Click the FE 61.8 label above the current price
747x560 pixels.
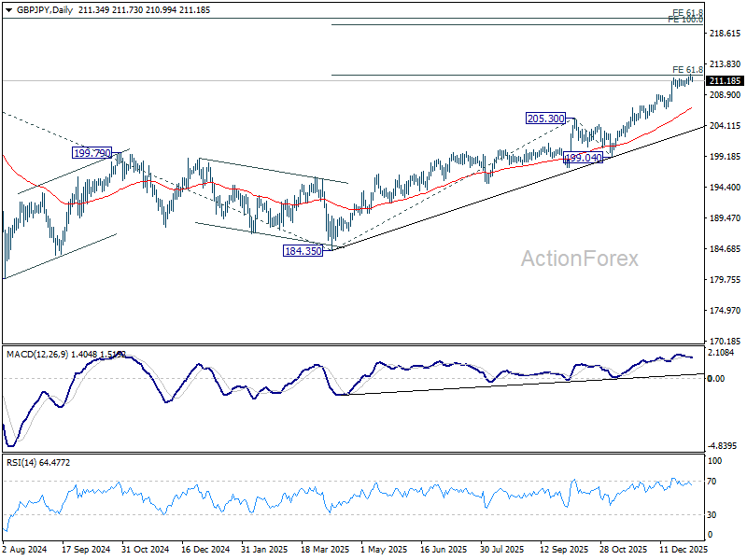coord(688,70)
